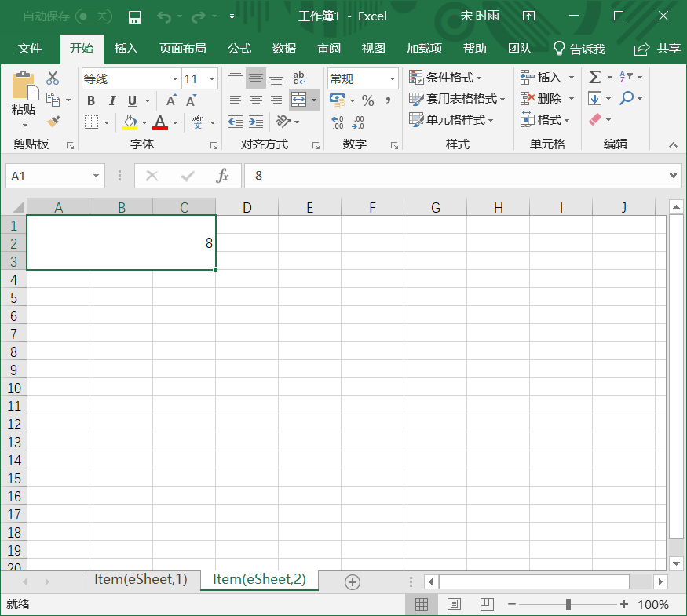The image size is (687, 616).
Task: Toggle the AutoSave switch
Action: pos(93,16)
